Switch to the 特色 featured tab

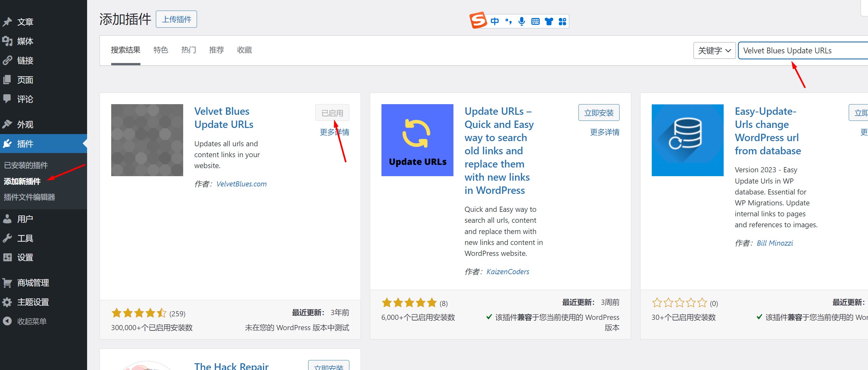(160, 50)
